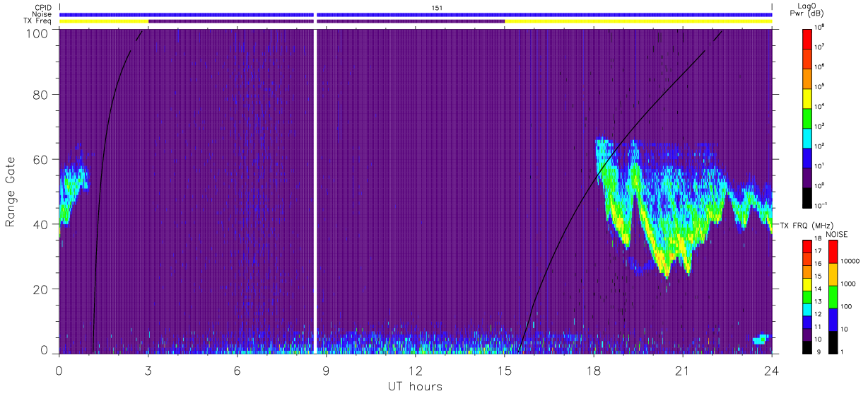Click the '12' tick on the UT hours axis

(415, 370)
